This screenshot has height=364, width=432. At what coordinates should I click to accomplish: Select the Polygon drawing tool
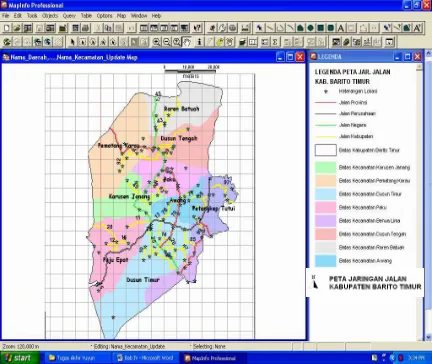coord(300,28)
